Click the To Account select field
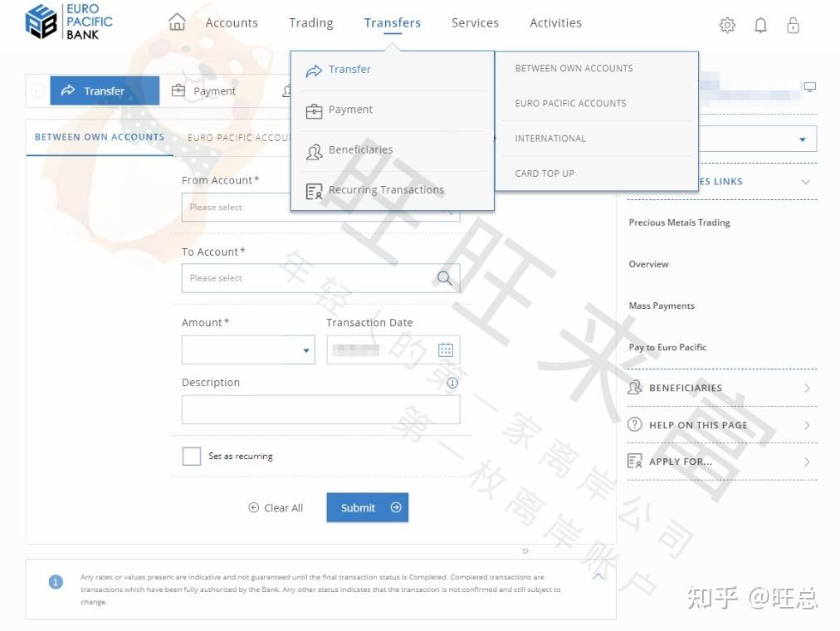Viewport: 840px width, 631px height. click(x=320, y=278)
